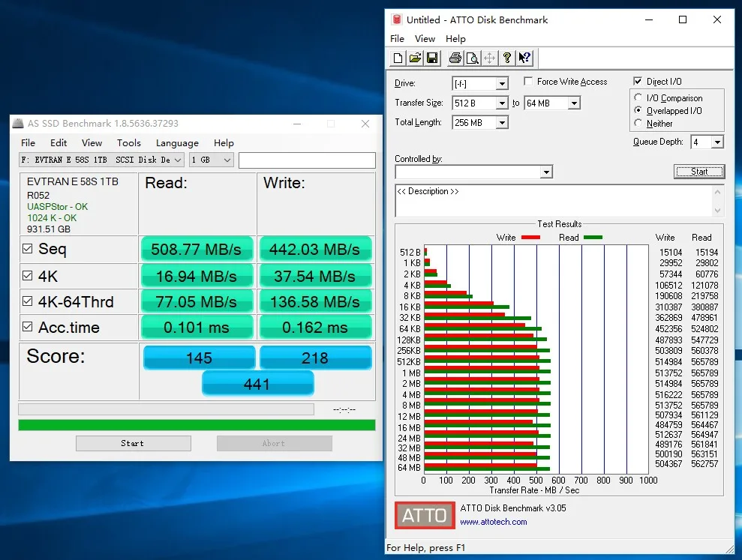This screenshot has width=742, height=560.
Task: Select the I/O Comparison radio button
Action: [638, 97]
